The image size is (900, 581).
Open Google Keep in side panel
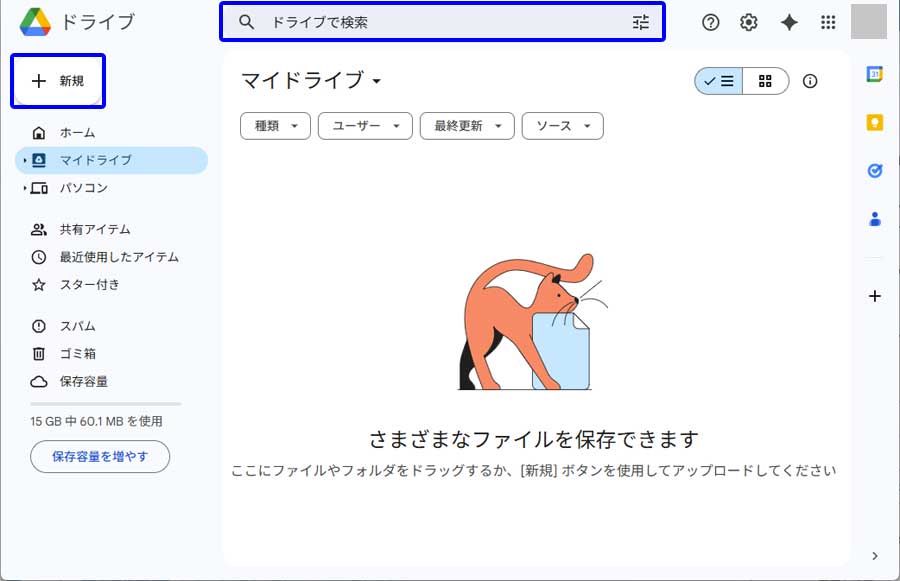point(874,122)
